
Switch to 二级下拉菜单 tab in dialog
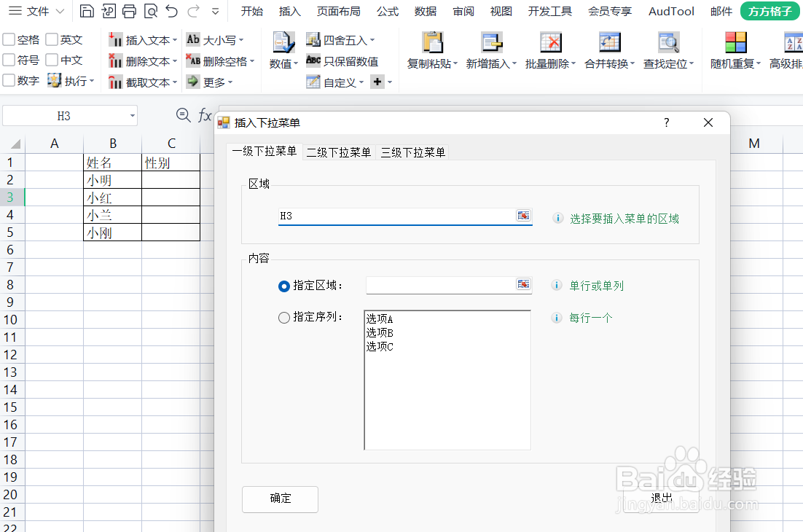coord(339,152)
